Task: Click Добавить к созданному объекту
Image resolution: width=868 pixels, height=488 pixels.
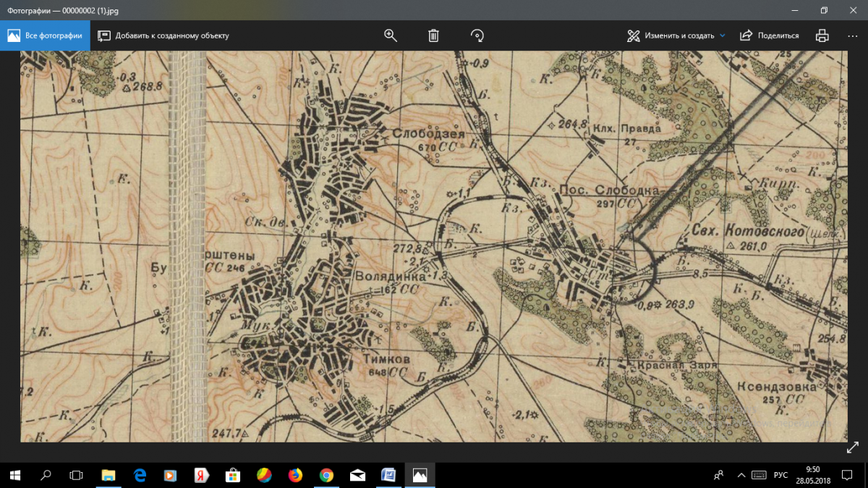Action: (x=163, y=35)
